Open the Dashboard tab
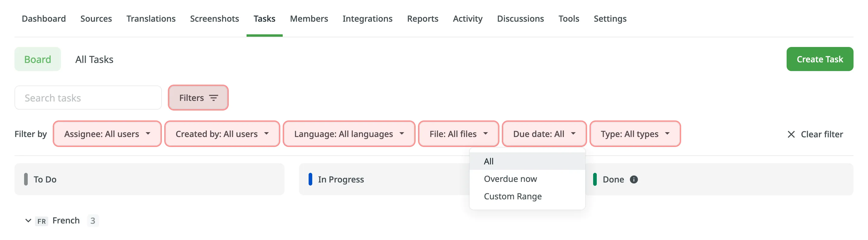Image resolution: width=868 pixels, height=240 pixels. pos(44,19)
